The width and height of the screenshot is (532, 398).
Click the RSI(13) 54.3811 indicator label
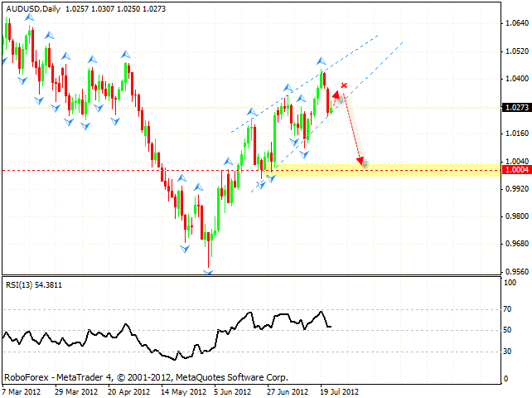click(34, 285)
